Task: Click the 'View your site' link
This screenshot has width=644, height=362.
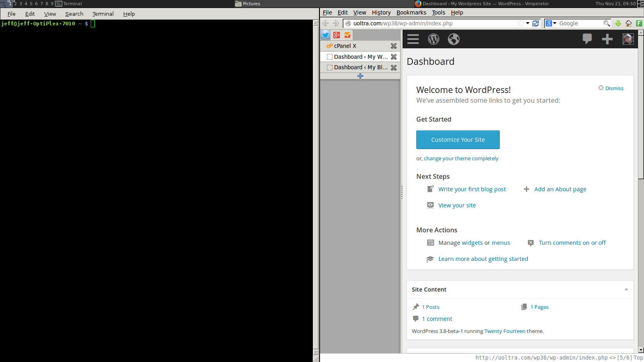Action: click(x=457, y=205)
